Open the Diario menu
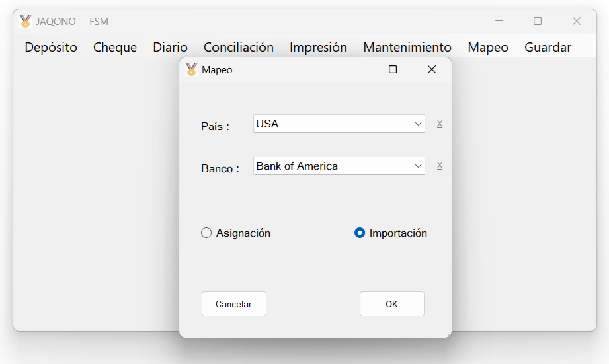609x364 pixels. coord(170,47)
